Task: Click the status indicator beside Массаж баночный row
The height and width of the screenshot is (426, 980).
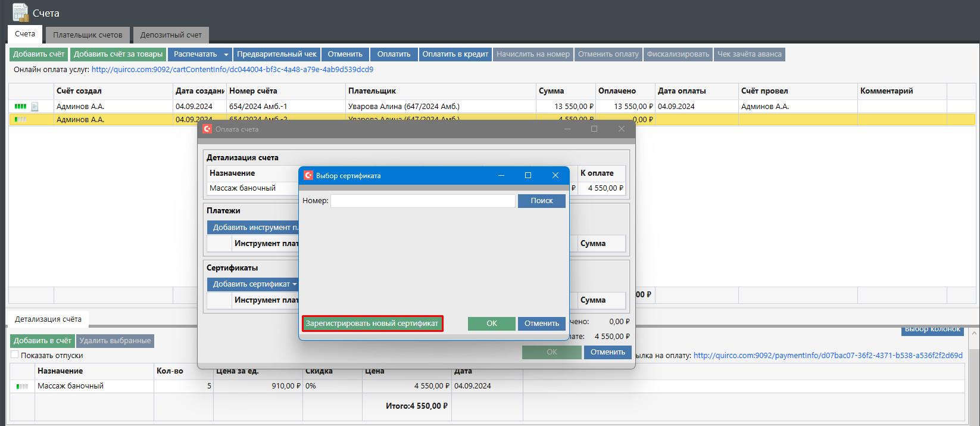Action: tap(22, 386)
